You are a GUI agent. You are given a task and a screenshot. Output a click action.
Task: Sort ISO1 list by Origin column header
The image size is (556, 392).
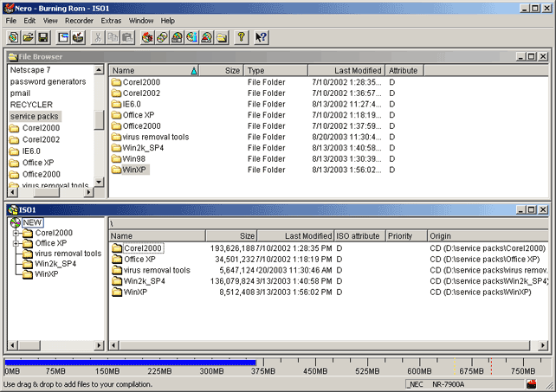[488, 235]
